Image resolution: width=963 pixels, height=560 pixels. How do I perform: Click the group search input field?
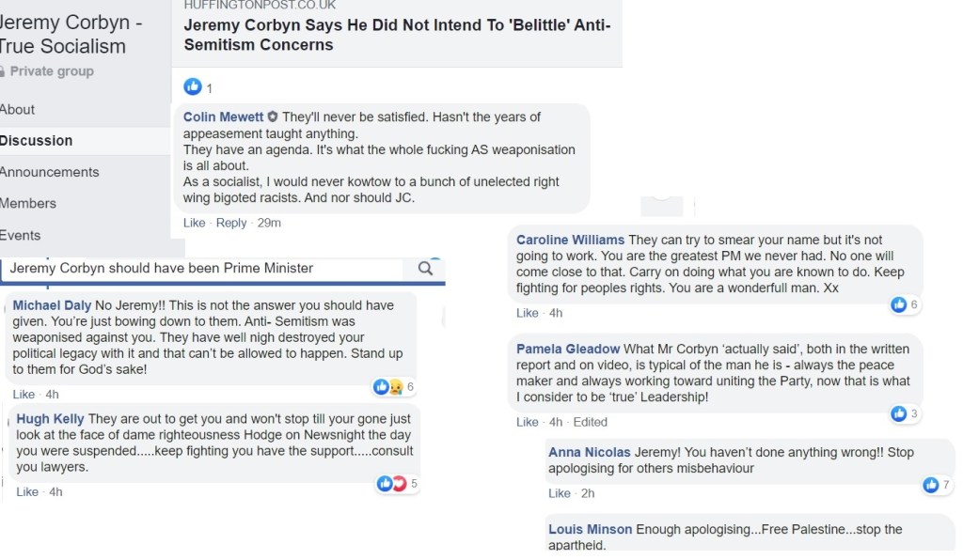[x=202, y=268]
